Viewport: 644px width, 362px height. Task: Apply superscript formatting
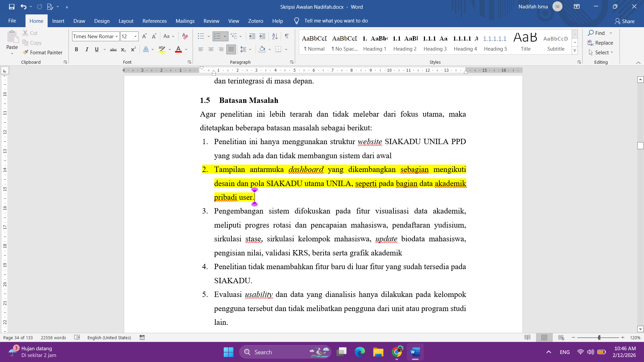coord(133,50)
